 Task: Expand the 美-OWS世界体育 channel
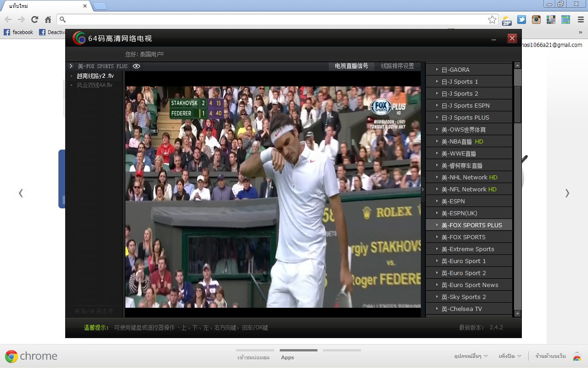[469, 129]
